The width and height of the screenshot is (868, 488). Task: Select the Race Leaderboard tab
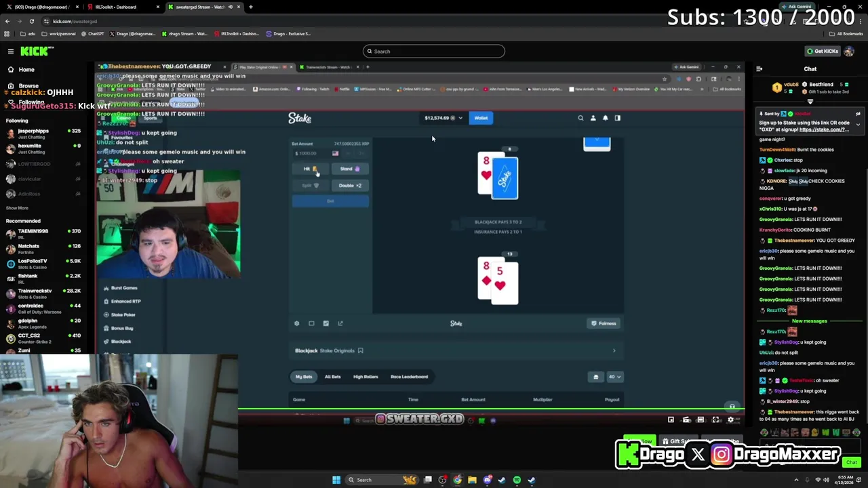point(409,377)
